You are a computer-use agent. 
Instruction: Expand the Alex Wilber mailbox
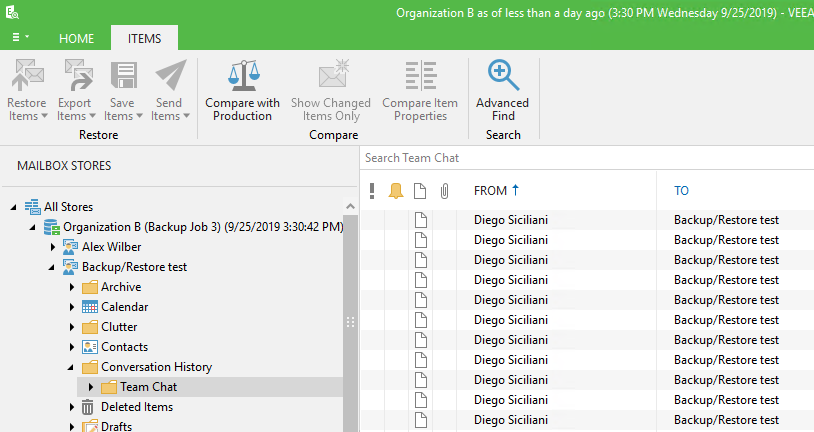coord(52,247)
